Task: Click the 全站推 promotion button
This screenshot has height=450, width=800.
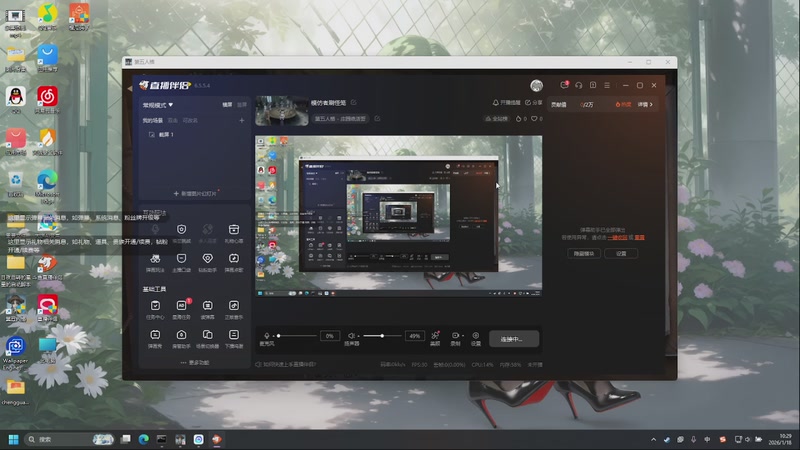Action: coord(496,118)
